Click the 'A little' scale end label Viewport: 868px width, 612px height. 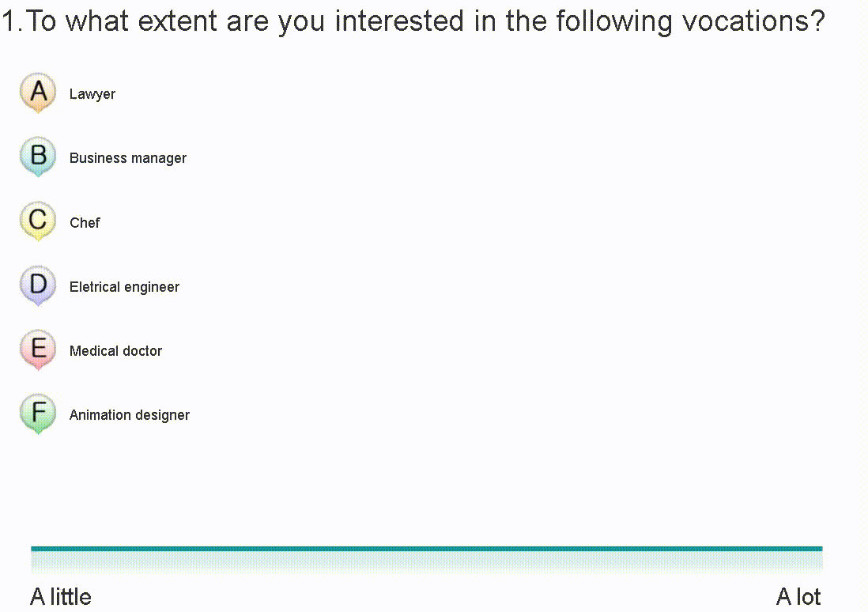click(x=61, y=597)
